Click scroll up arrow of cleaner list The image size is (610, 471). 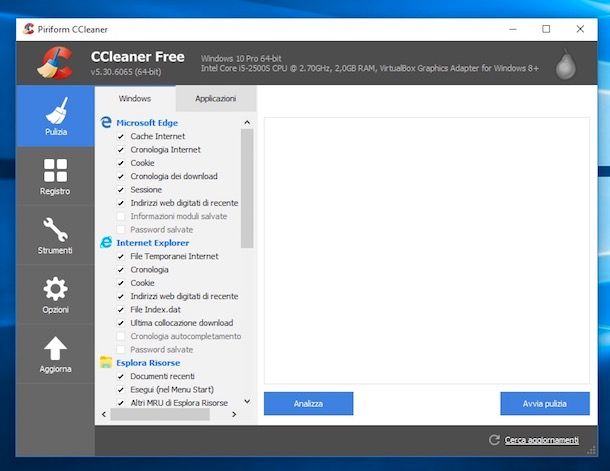247,123
